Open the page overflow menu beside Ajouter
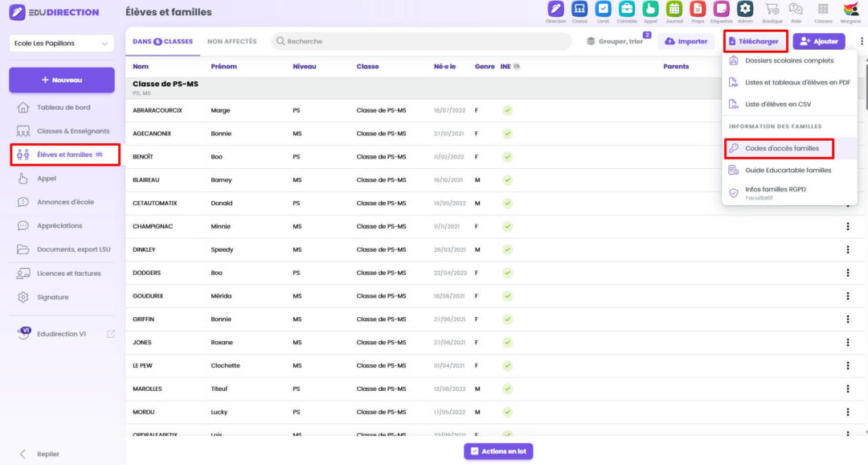Screen dimensions: 868x465 pyautogui.click(x=862, y=41)
